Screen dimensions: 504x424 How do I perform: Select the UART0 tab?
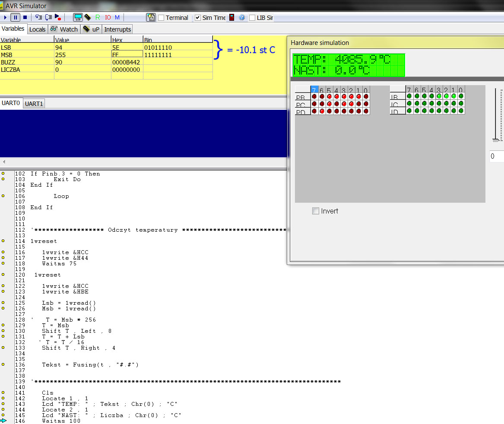coord(11,103)
